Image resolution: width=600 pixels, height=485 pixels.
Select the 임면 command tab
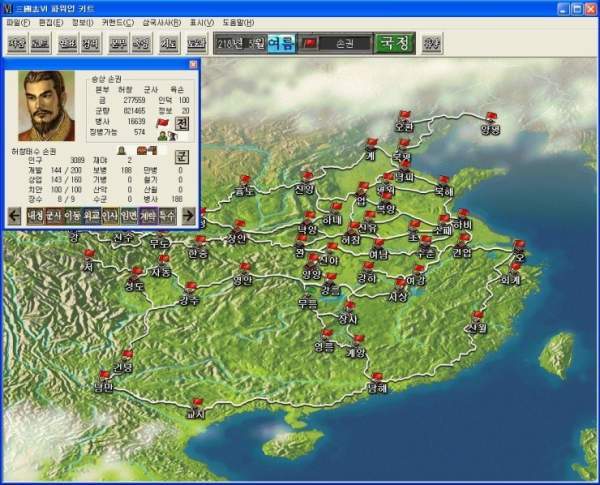129,216
